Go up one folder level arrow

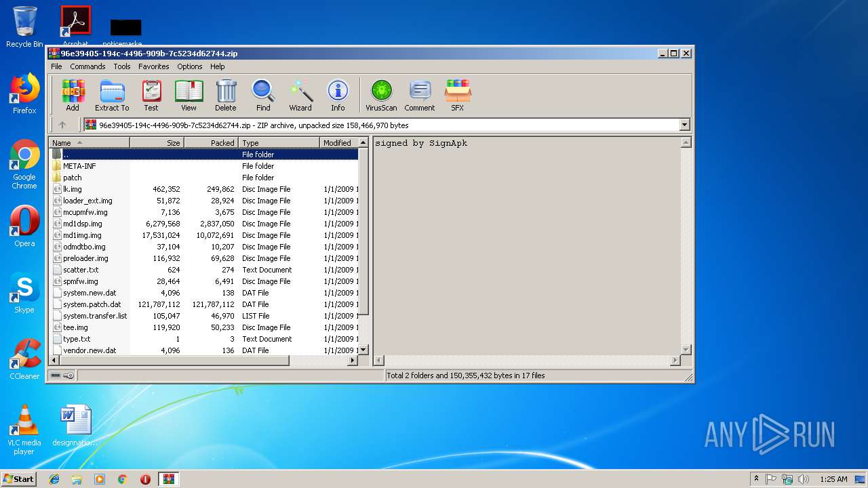(62, 125)
